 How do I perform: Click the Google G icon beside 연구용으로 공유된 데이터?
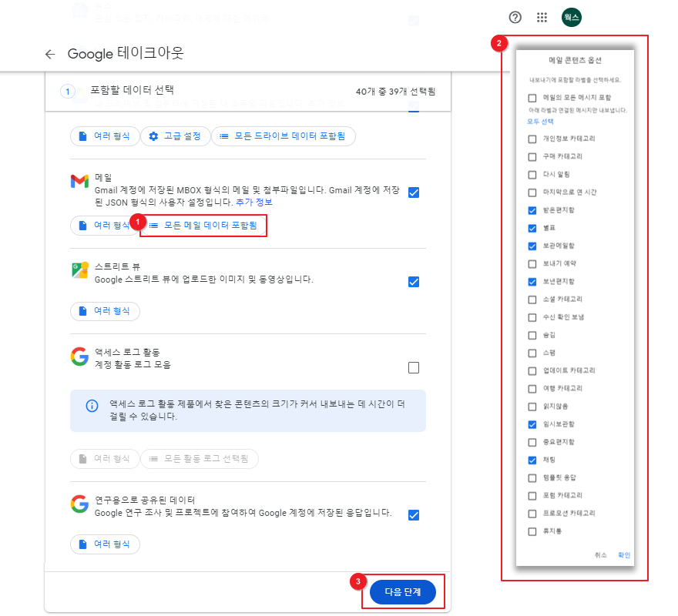[79, 504]
